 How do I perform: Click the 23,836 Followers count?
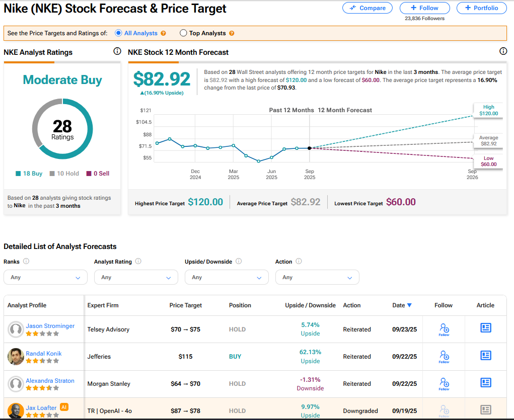(424, 18)
